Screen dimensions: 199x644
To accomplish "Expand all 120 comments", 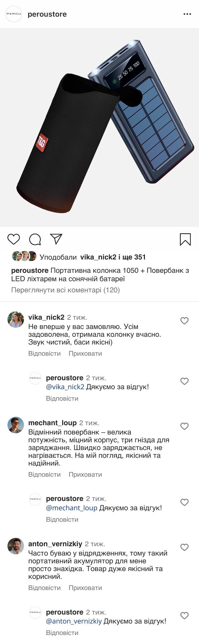I will click(65, 290).
